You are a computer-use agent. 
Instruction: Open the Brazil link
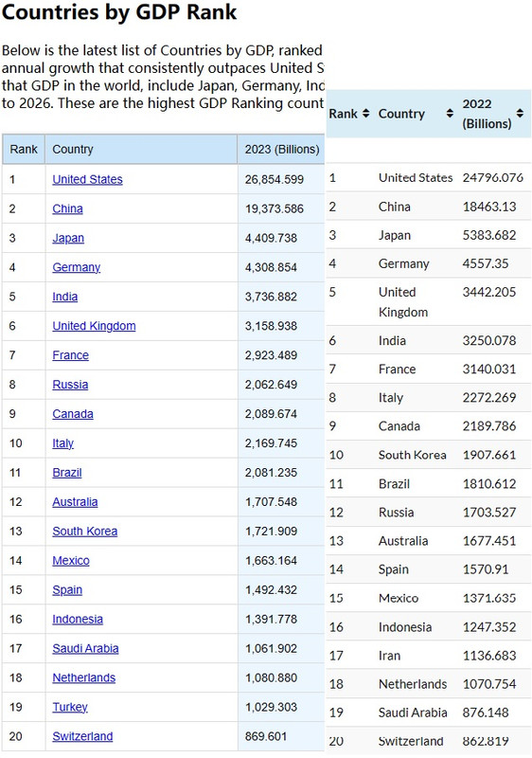point(67,473)
